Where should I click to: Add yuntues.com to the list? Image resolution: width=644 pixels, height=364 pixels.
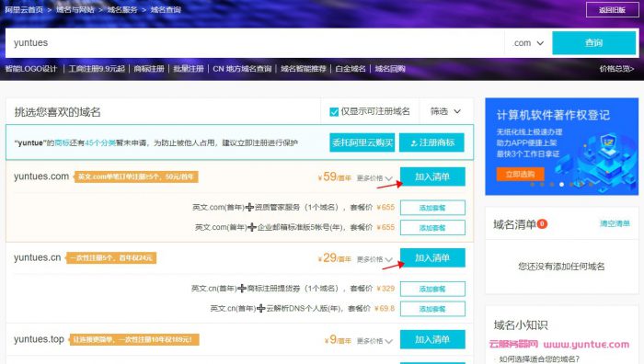432,176
